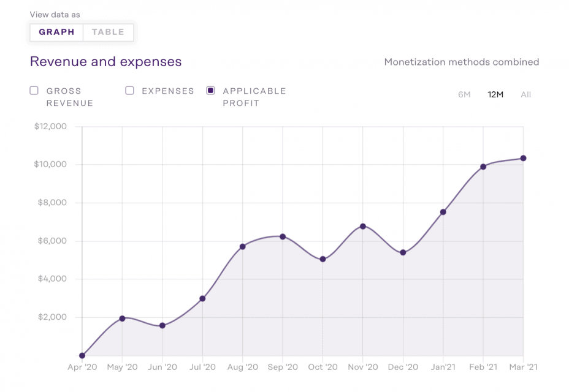
Task: Select the Apr '20 data point
Action: coord(82,355)
